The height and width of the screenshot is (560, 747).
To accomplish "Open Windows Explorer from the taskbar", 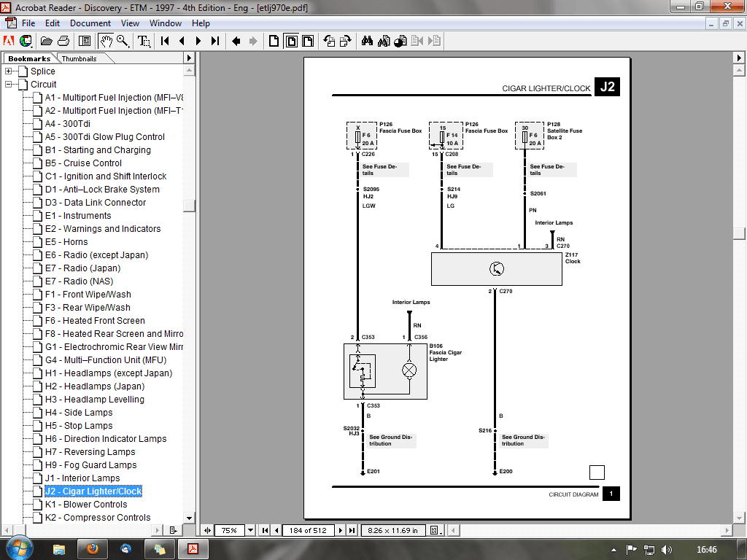I will pyautogui.click(x=59, y=549).
